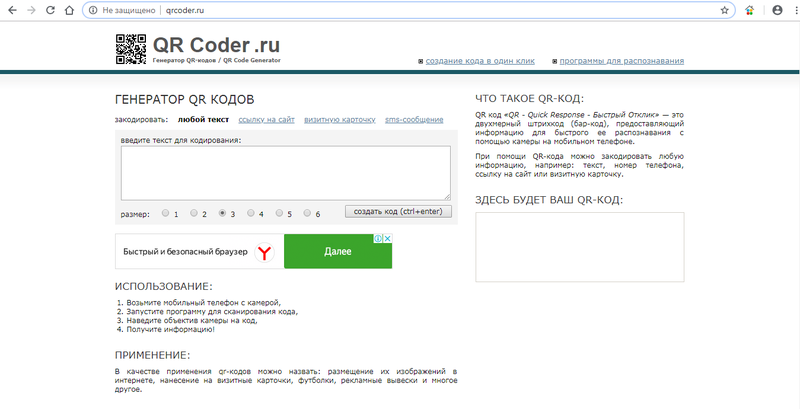Click the empty QR-code output box
This screenshot has width=800, height=409.
click(x=580, y=247)
